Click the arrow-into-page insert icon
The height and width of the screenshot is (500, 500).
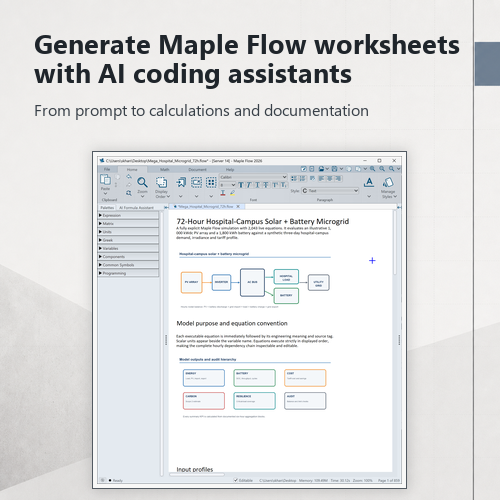pyautogui.click(x=181, y=182)
